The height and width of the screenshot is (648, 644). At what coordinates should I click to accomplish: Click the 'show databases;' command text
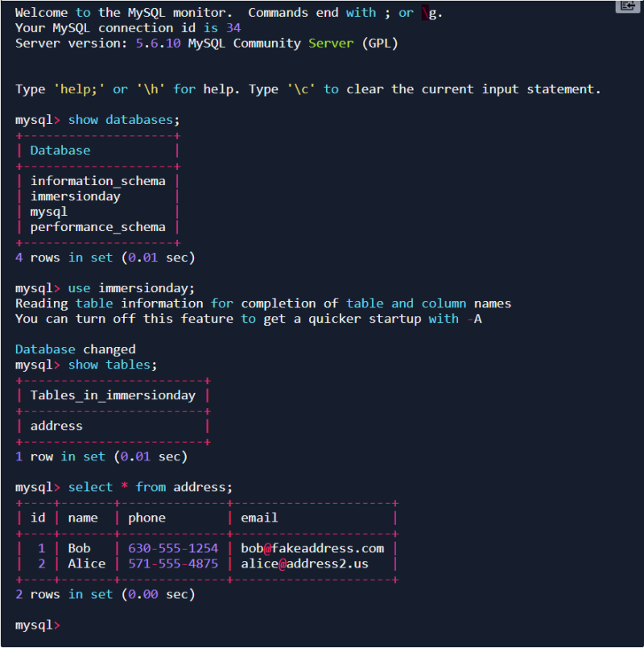point(124,120)
